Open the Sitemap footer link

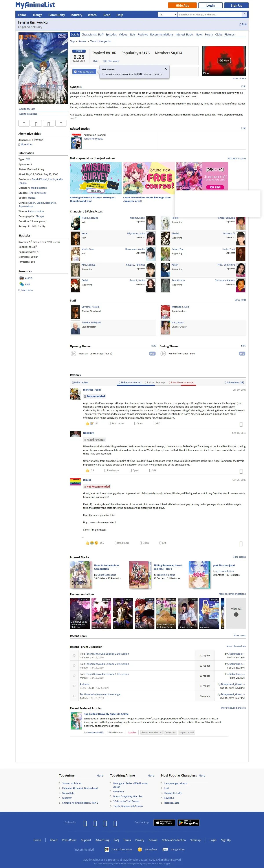point(195,840)
